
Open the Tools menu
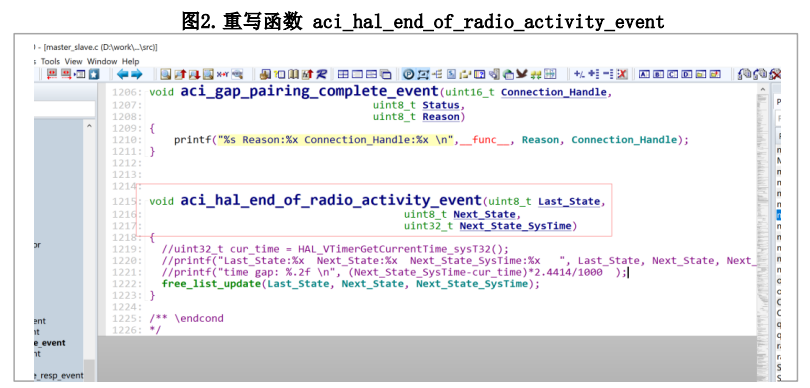[x=51, y=61]
